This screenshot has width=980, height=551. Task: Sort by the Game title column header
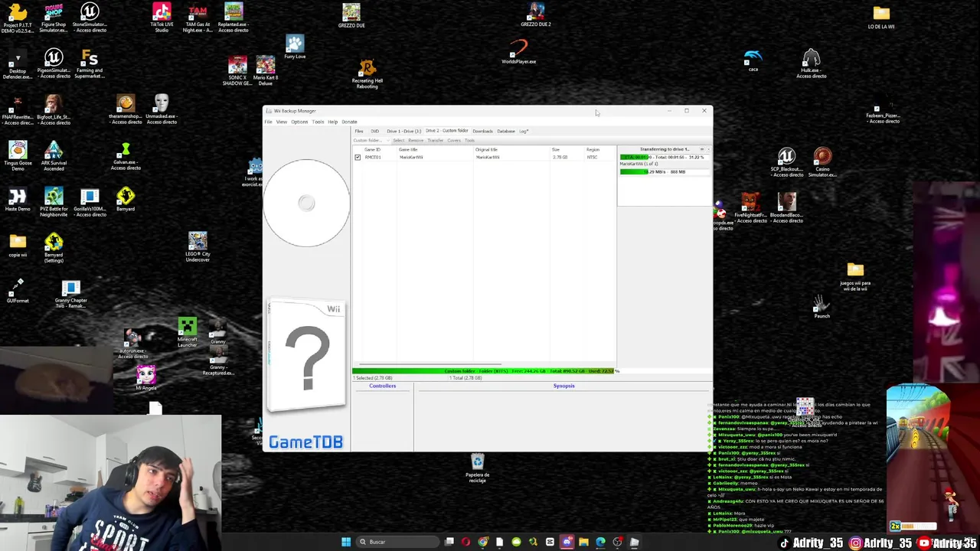pos(408,149)
